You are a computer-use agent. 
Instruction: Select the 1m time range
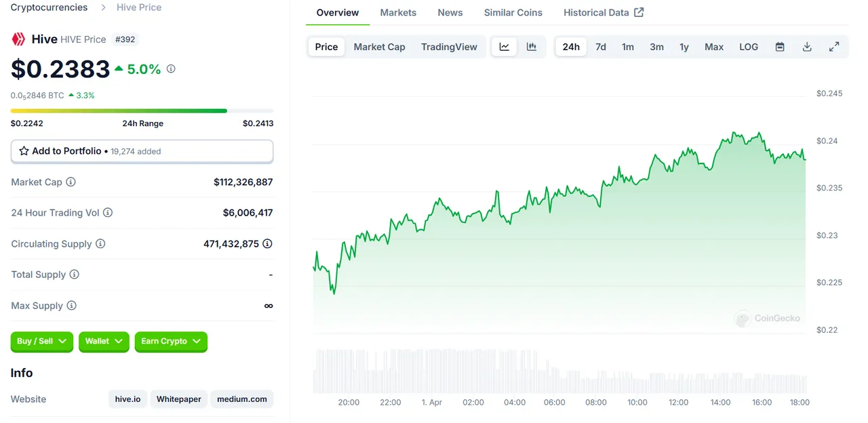pyautogui.click(x=628, y=47)
